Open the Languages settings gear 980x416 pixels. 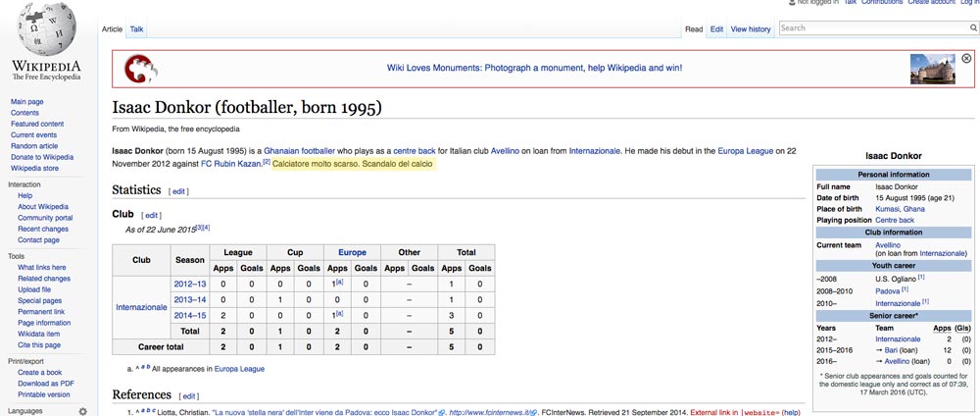pyautogui.click(x=82, y=412)
